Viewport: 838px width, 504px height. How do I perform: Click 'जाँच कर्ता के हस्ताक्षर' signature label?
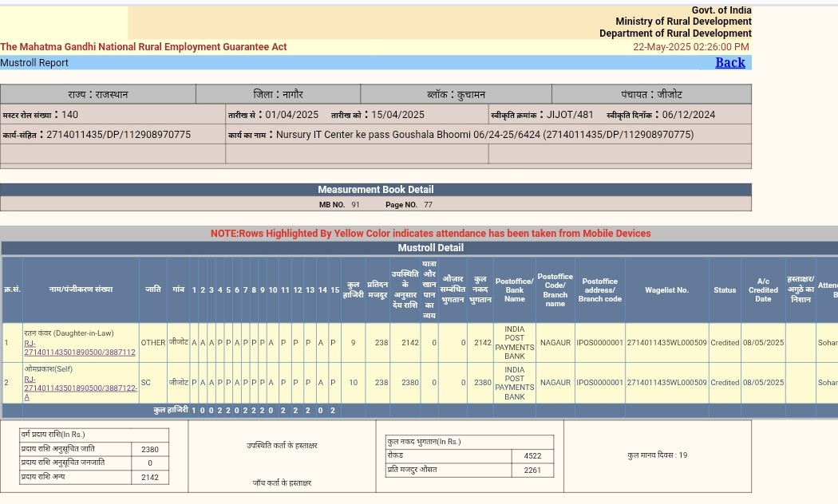point(282,482)
